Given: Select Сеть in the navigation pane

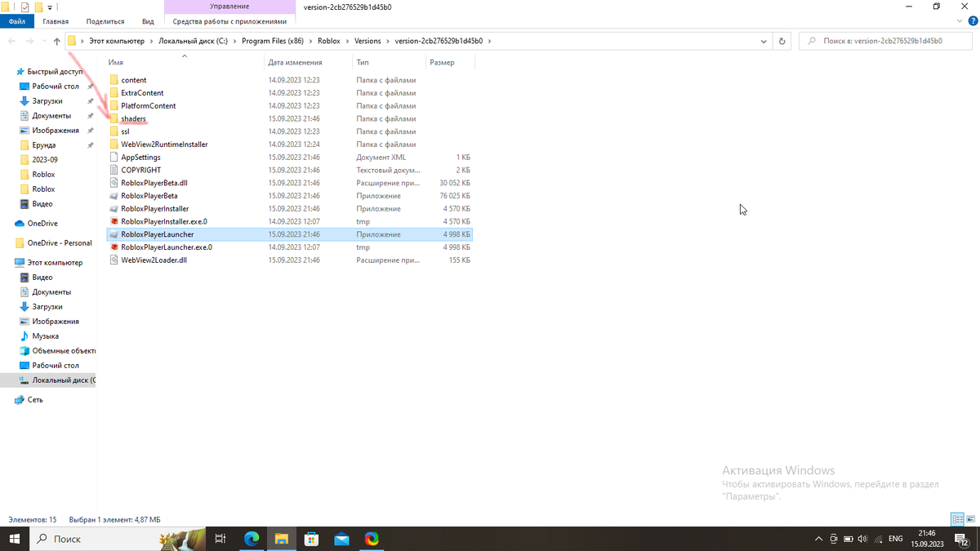Looking at the screenshot, I should coord(35,400).
